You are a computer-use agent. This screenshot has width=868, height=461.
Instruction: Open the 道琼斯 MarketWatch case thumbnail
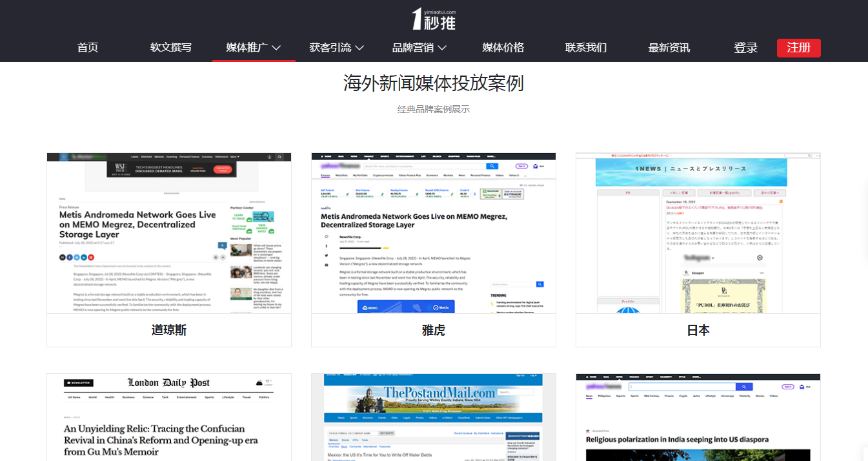coord(169,233)
